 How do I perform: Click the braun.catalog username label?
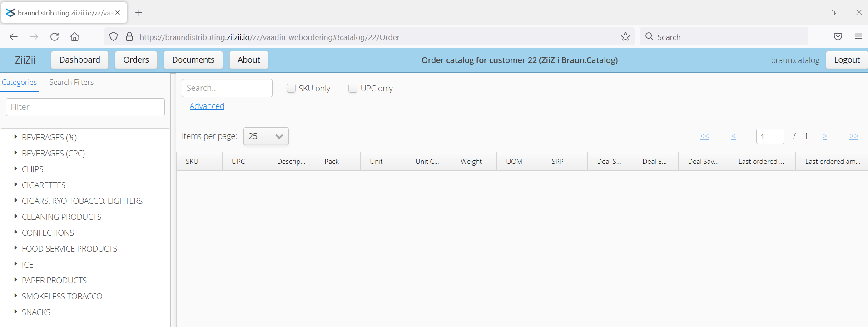[795, 60]
